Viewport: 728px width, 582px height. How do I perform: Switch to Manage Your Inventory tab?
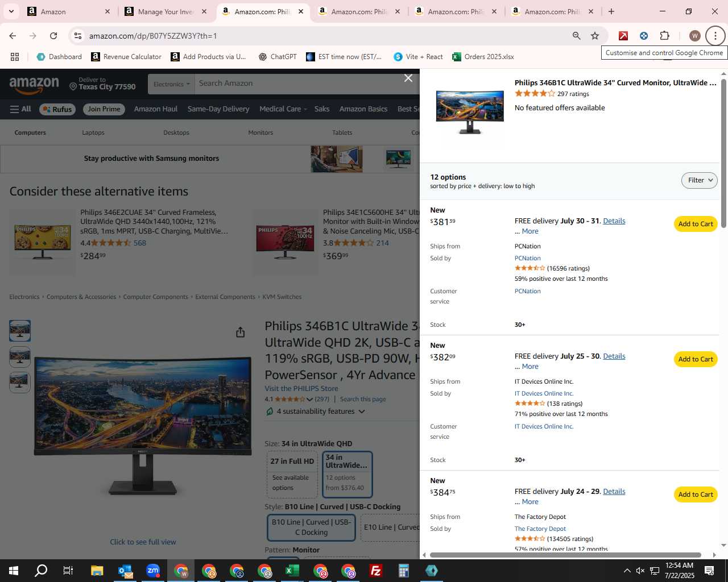[167, 11]
